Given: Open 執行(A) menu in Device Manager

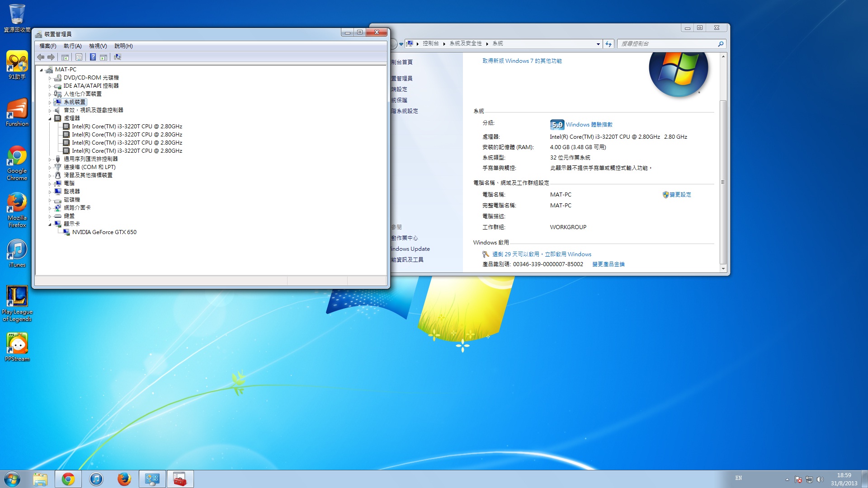Looking at the screenshot, I should point(72,46).
